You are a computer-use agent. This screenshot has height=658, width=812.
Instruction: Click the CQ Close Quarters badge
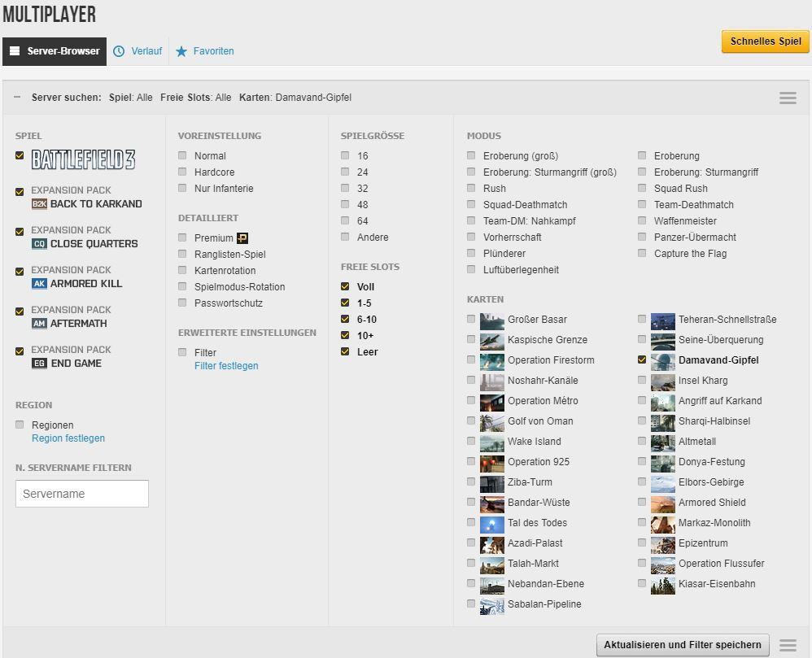(39, 244)
